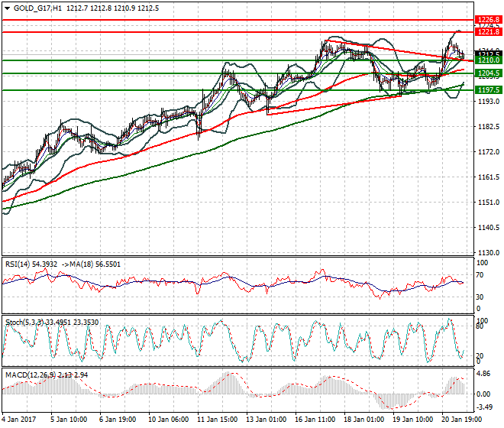Select the Stoch(5,3,3) indicator label

tap(24, 322)
